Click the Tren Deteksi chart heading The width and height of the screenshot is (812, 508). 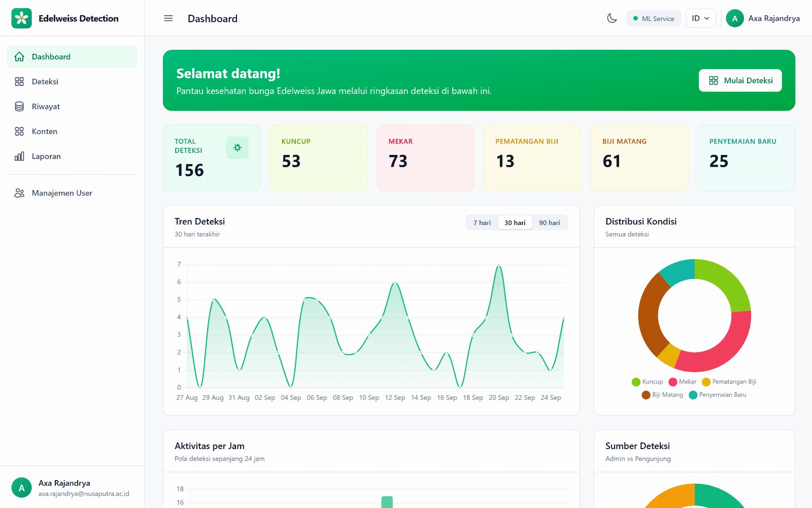[x=199, y=221]
